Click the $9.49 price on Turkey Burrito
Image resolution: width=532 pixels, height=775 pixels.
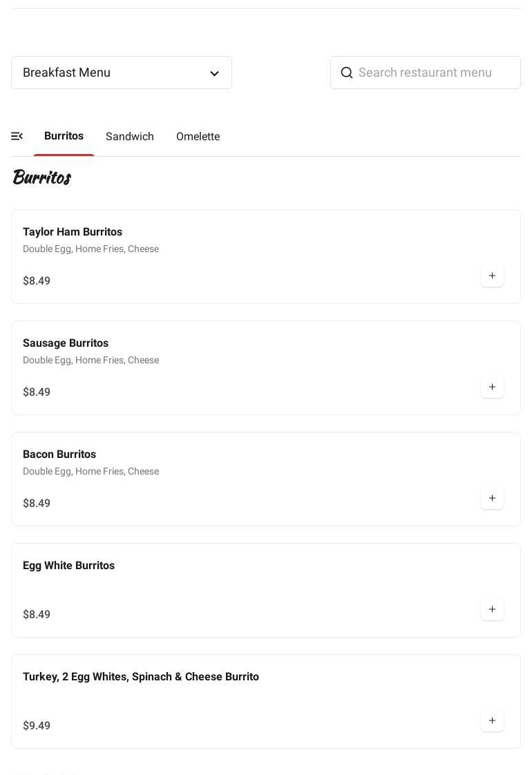pos(37,726)
